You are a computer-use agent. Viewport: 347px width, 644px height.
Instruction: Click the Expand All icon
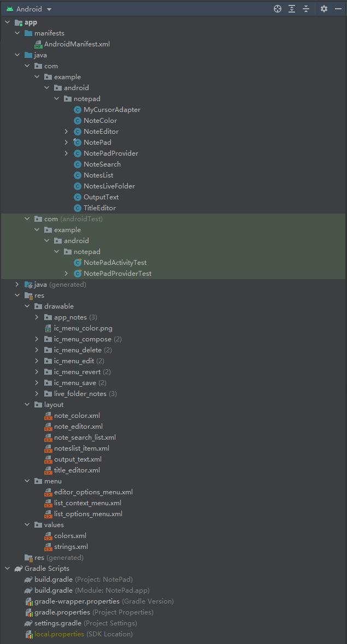(x=291, y=9)
